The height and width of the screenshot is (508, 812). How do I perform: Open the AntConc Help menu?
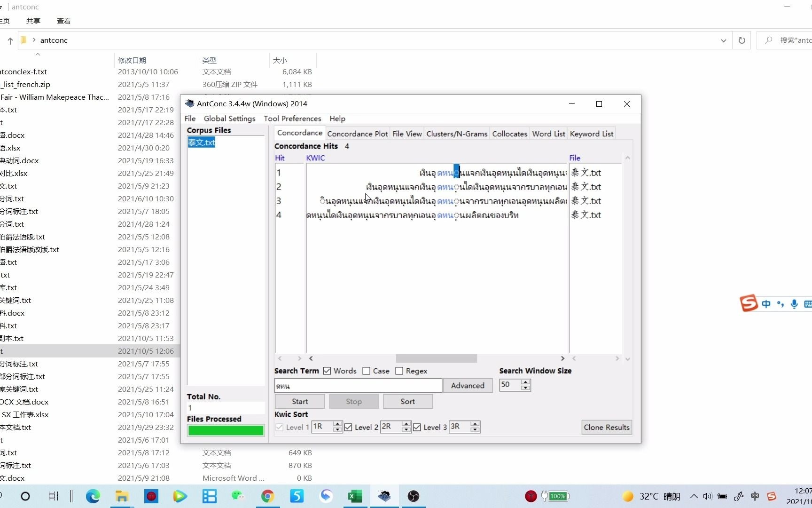(x=337, y=119)
